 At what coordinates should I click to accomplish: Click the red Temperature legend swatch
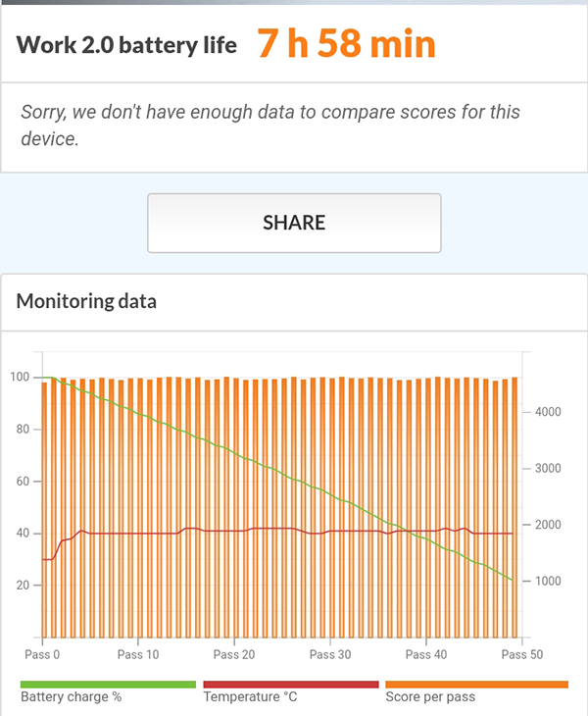click(290, 685)
